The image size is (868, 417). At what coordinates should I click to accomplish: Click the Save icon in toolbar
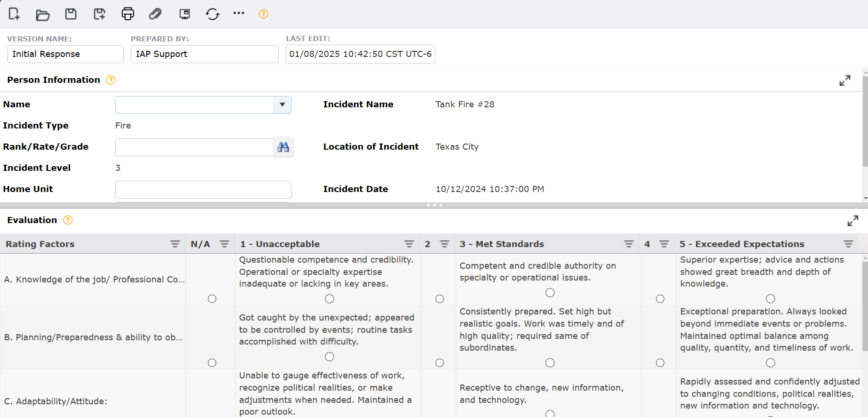tap(71, 14)
